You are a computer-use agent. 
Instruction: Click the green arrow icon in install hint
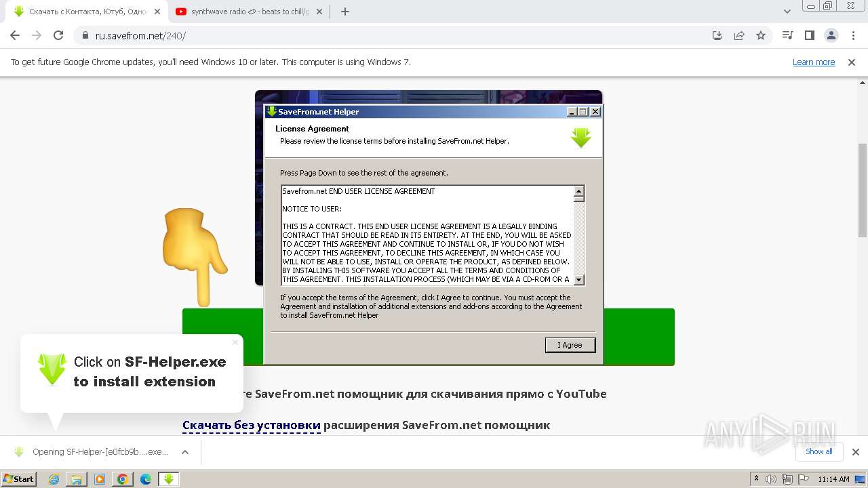(52, 369)
